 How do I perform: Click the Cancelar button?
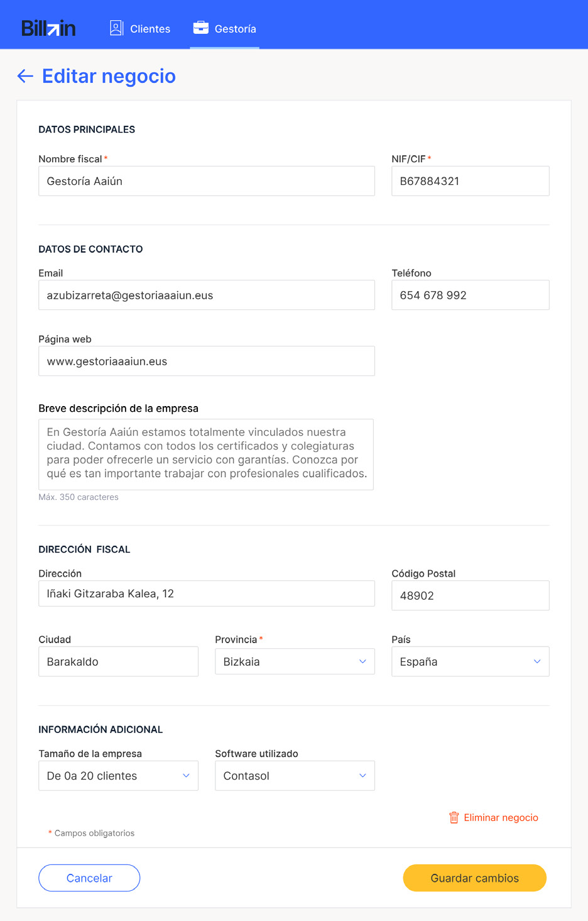[89, 878]
